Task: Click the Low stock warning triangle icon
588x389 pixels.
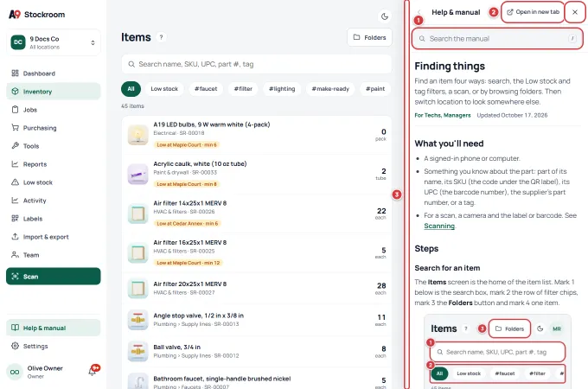Action: (15, 182)
